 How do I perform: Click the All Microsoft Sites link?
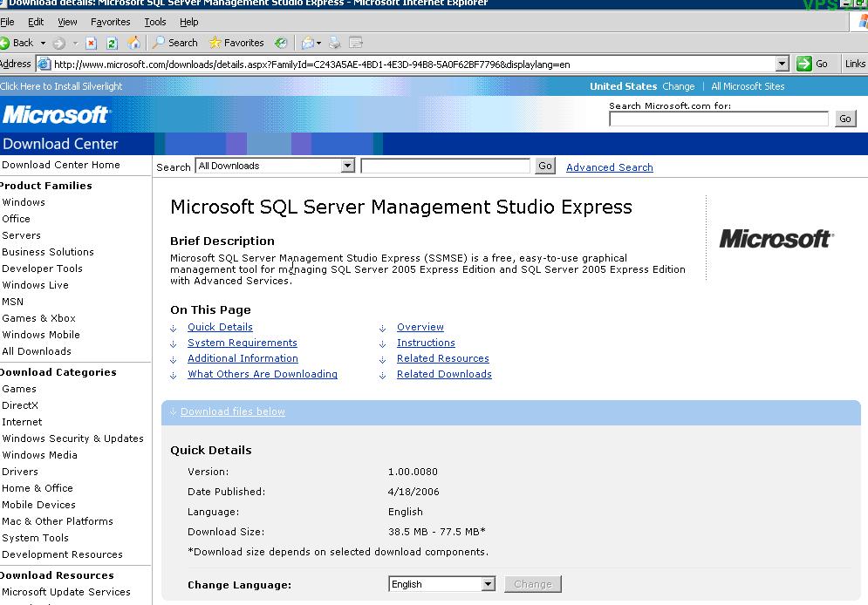pyautogui.click(x=748, y=86)
